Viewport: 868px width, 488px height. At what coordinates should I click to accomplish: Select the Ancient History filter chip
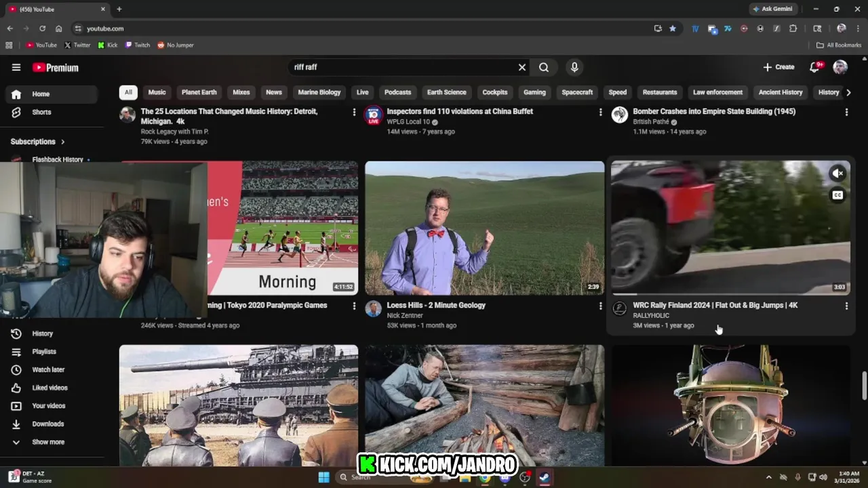point(781,92)
